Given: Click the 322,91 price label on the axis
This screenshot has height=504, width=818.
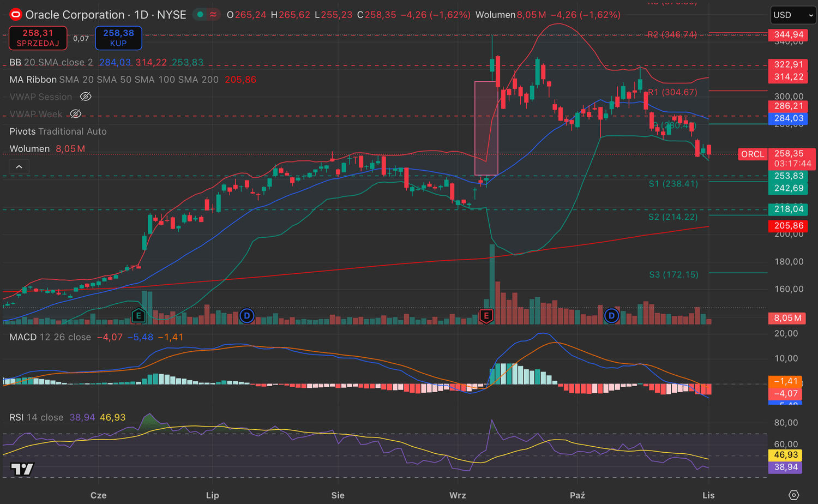Looking at the screenshot, I should click(789, 64).
